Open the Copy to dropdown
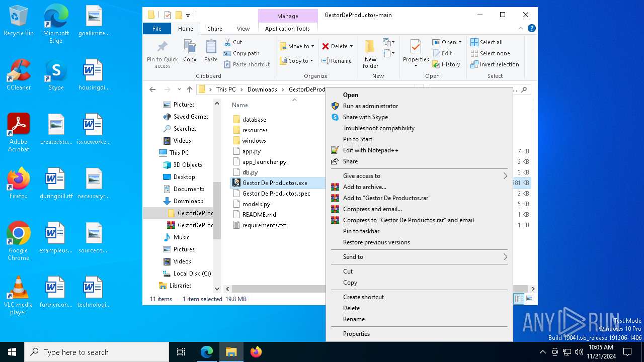 296,61
